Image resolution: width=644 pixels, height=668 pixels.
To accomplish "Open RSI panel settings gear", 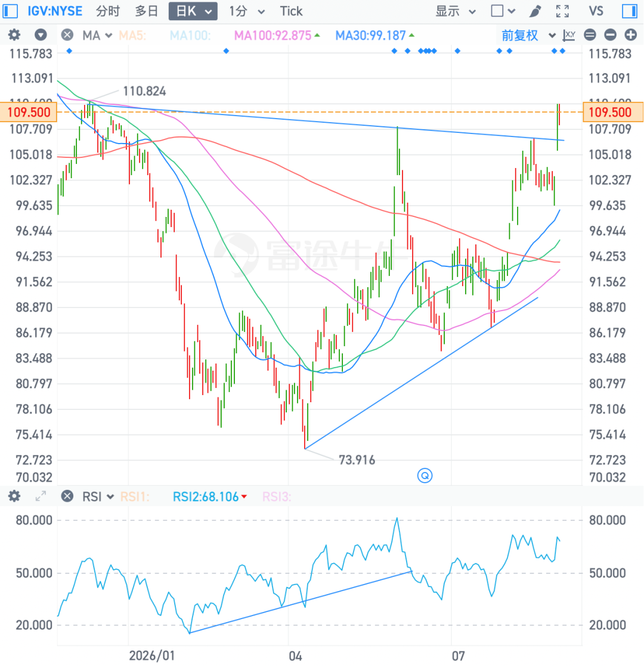I will 14,496.
